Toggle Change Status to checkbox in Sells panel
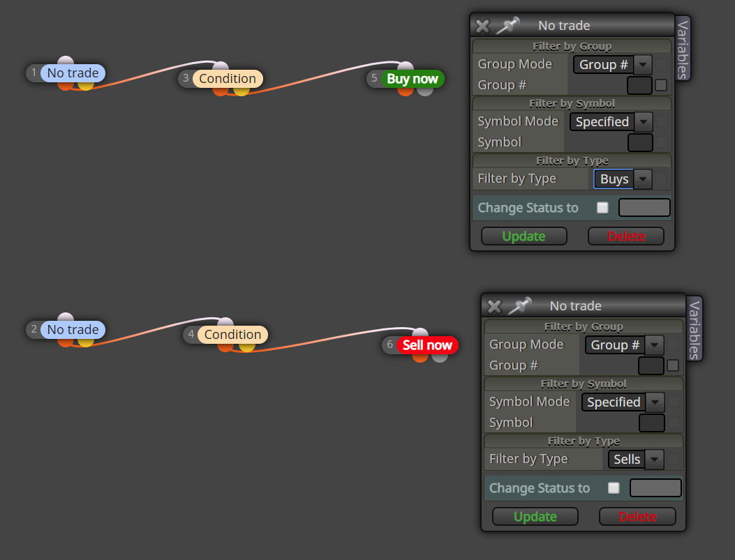This screenshot has width=735, height=560. click(614, 488)
